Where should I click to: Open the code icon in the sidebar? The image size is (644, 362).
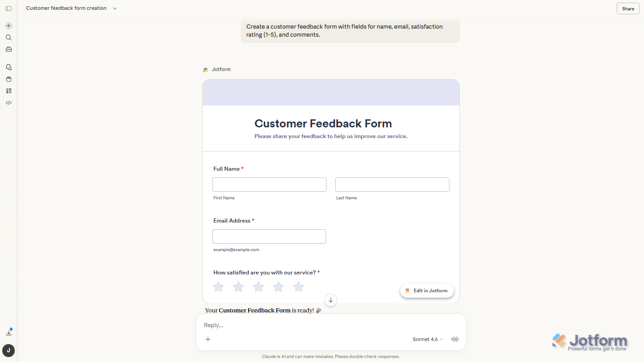(8, 103)
